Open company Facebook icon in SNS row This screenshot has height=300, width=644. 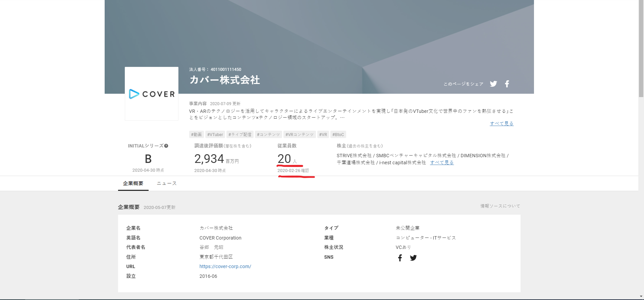pos(400,258)
